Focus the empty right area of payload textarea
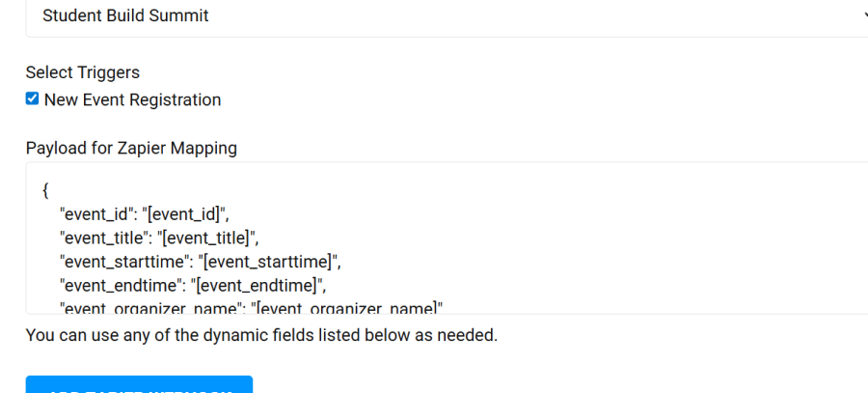The image size is (868, 393). click(x=675, y=241)
